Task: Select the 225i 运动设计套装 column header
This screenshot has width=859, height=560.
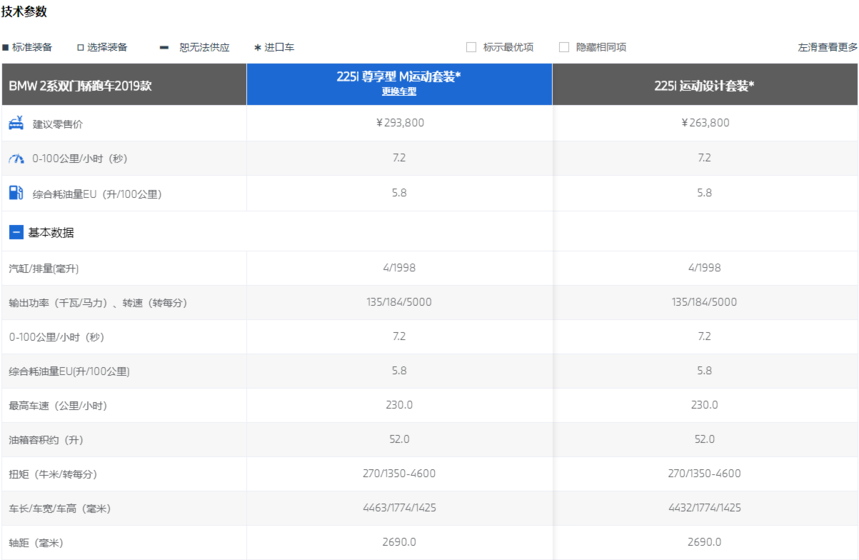Action: coord(704,85)
